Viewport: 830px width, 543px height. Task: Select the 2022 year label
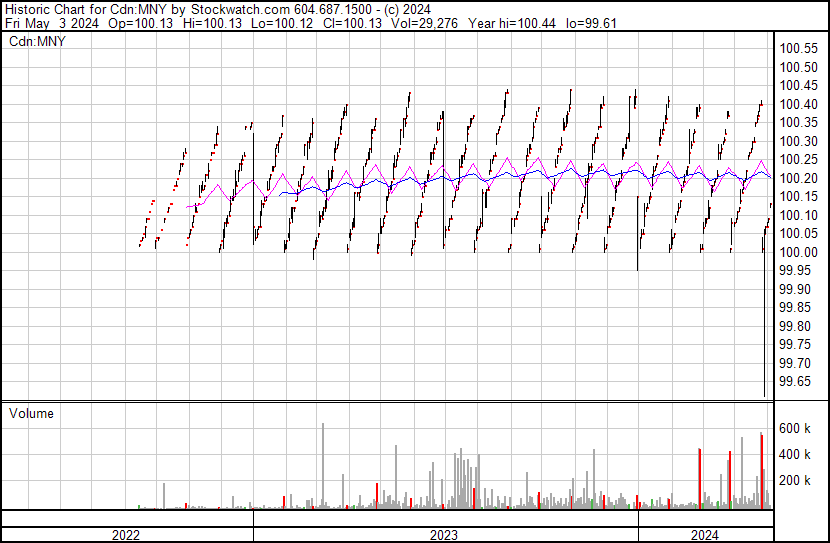126,535
